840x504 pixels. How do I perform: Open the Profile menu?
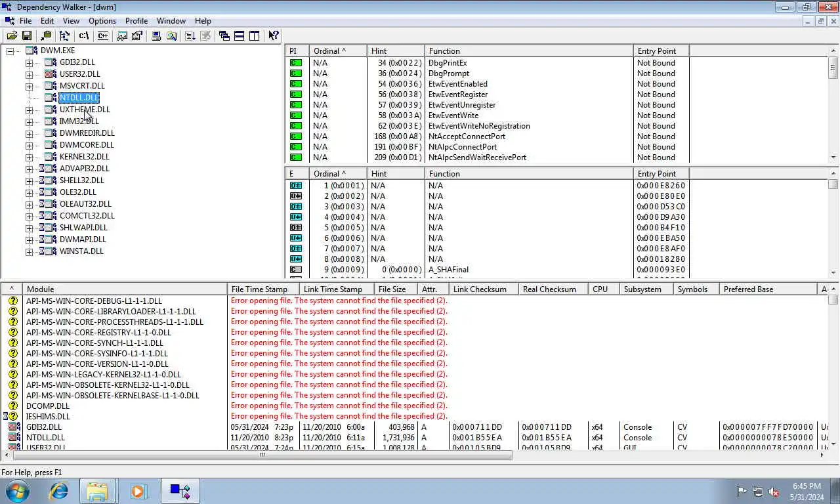pyautogui.click(x=136, y=21)
